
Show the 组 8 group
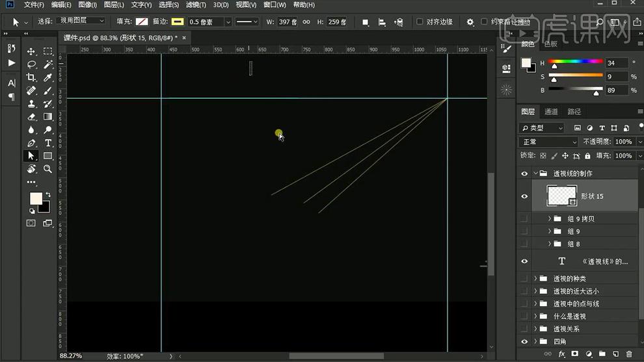click(x=524, y=244)
